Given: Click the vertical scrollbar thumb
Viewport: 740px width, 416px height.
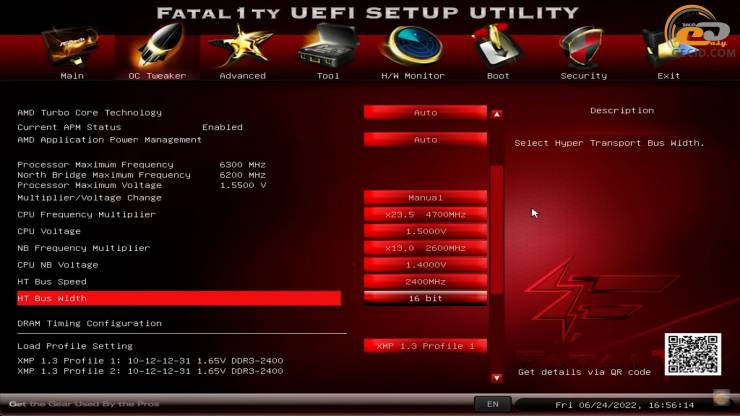Looking at the screenshot, I should [x=496, y=230].
